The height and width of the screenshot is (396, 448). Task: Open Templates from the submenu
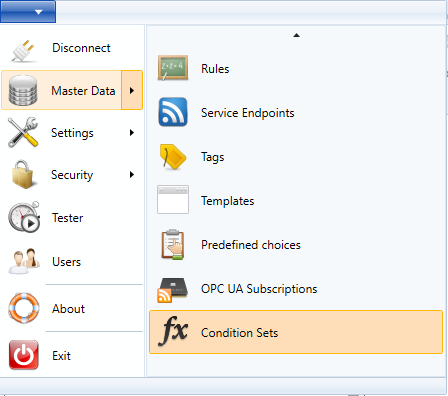[x=296, y=200]
